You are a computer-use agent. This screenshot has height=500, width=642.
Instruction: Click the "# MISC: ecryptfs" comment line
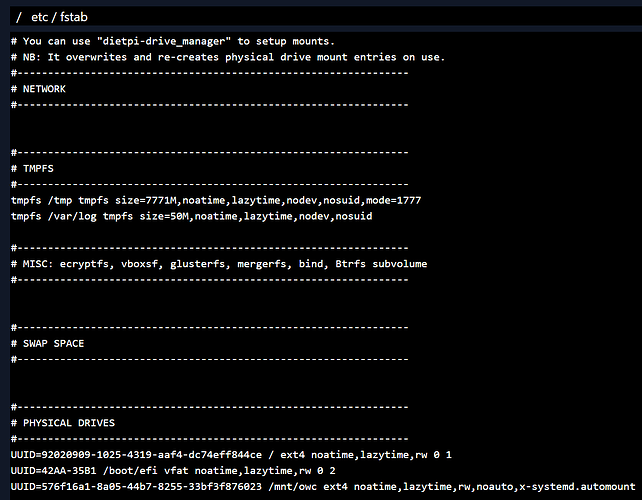(218, 264)
